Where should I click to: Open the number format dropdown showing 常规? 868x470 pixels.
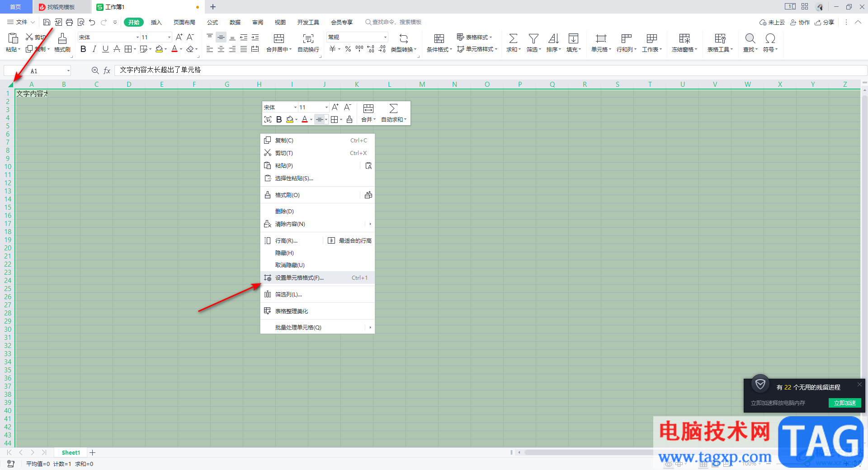tap(385, 37)
